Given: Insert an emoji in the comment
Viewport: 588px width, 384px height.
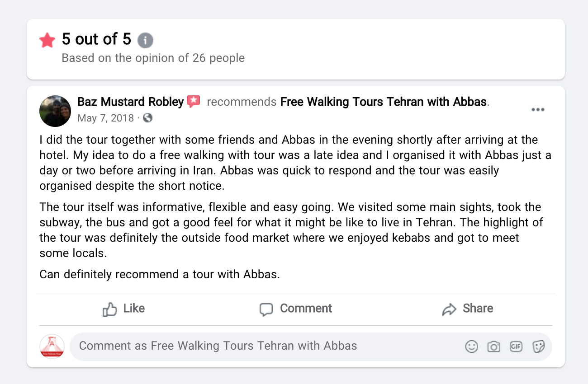Looking at the screenshot, I should point(472,347).
